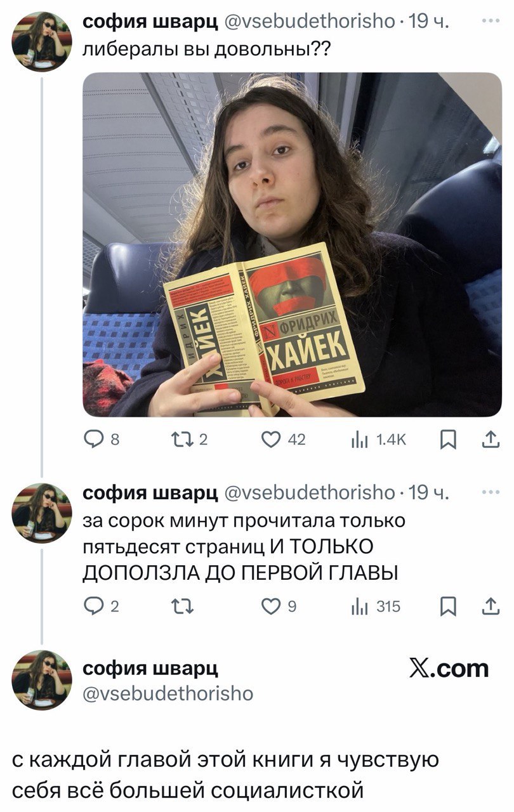Image resolution: width=514 pixels, height=812 pixels.
Task: Open @vsebudethorisho handle in first tweet header
Action: tap(306, 25)
